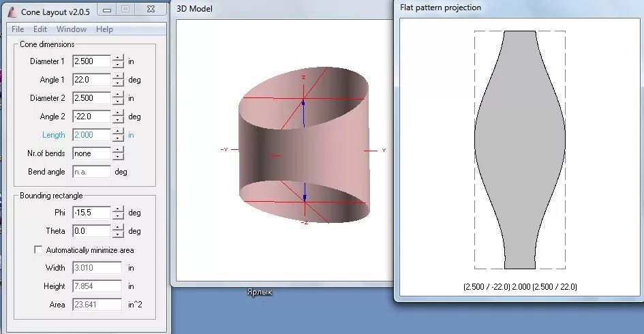Increase Nr.of bends with up arrow
This screenshot has width=644, height=334.
click(x=118, y=151)
